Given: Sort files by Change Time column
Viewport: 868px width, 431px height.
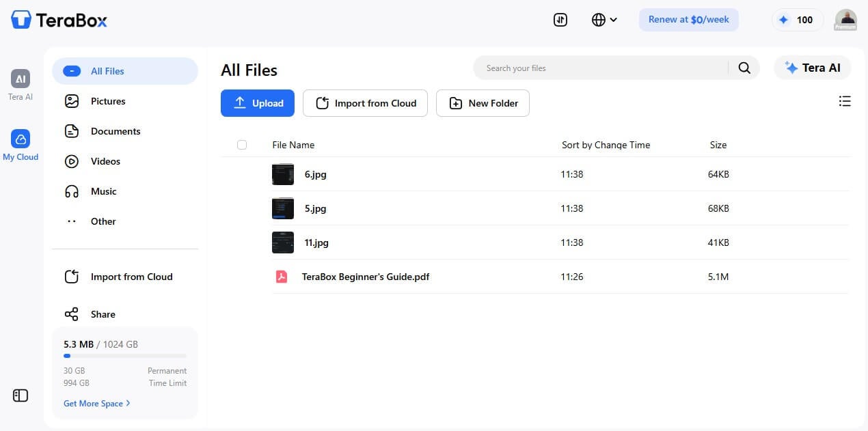Looking at the screenshot, I should (606, 145).
